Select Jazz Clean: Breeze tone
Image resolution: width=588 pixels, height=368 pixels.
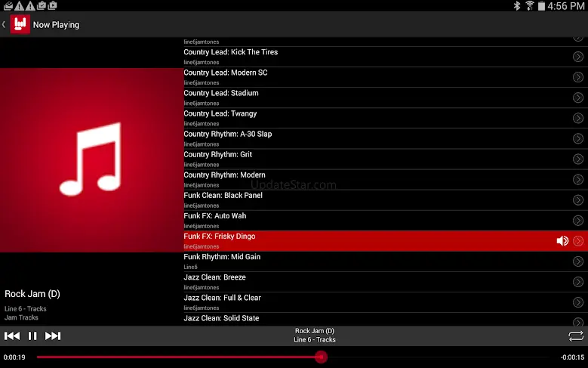tap(386, 282)
